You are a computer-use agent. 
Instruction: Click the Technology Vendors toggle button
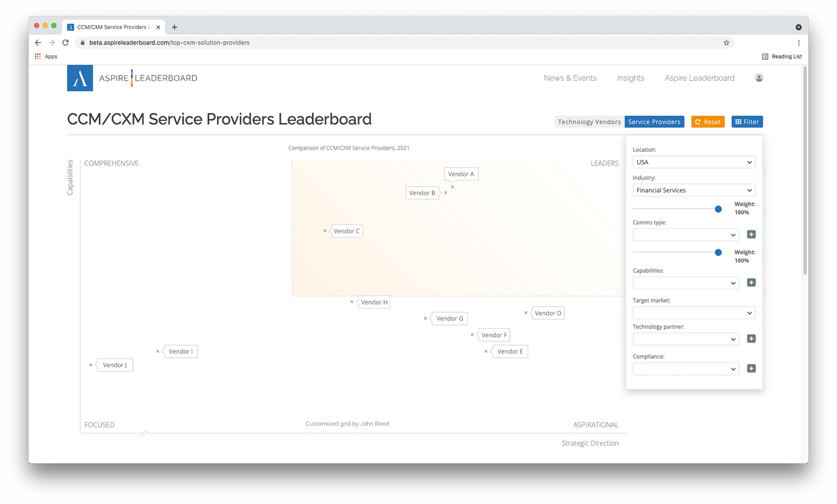coord(589,121)
